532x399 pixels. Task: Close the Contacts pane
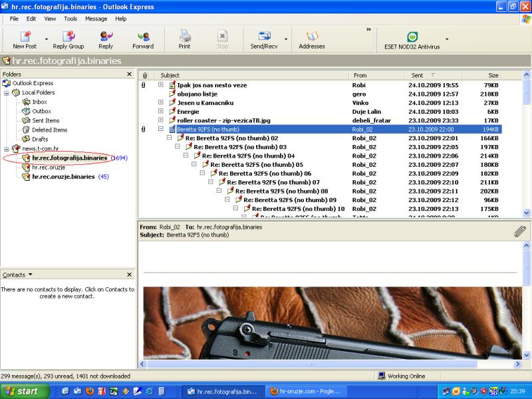131,275
